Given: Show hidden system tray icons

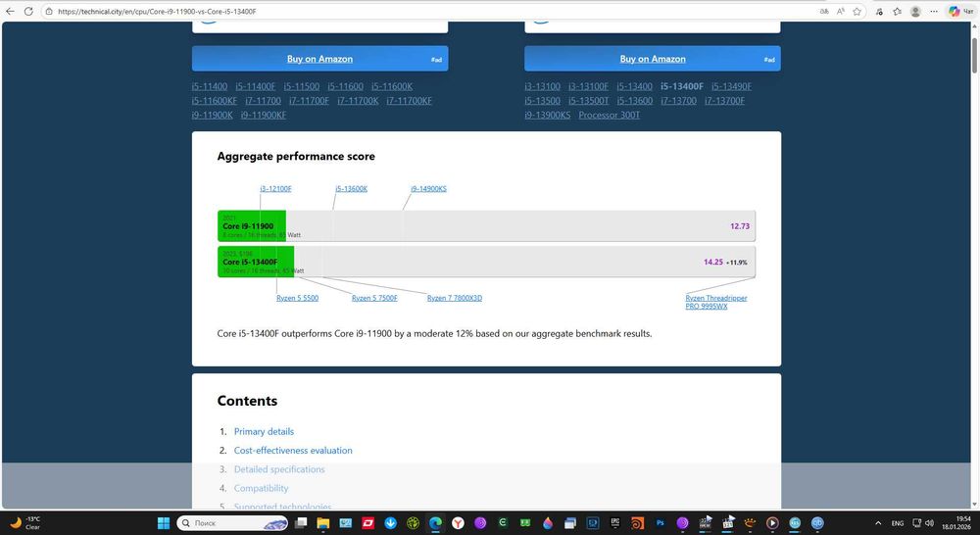Looking at the screenshot, I should [x=878, y=523].
